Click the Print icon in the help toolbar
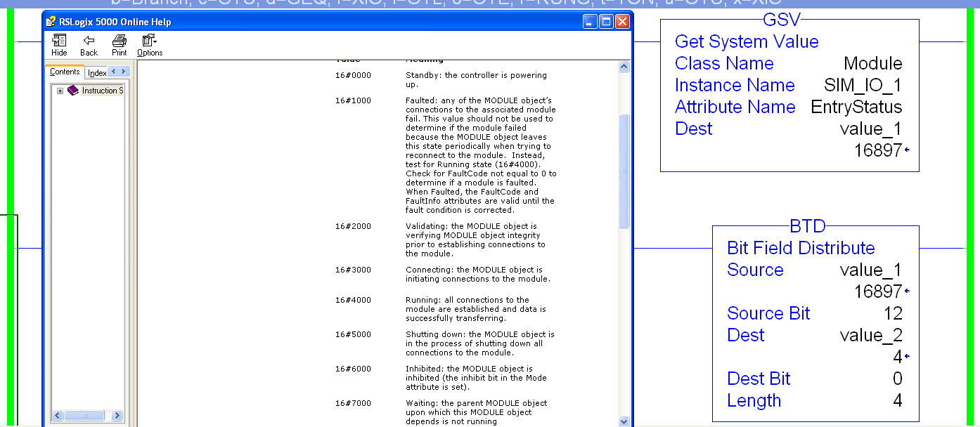The height and width of the screenshot is (427, 980). pos(119,41)
